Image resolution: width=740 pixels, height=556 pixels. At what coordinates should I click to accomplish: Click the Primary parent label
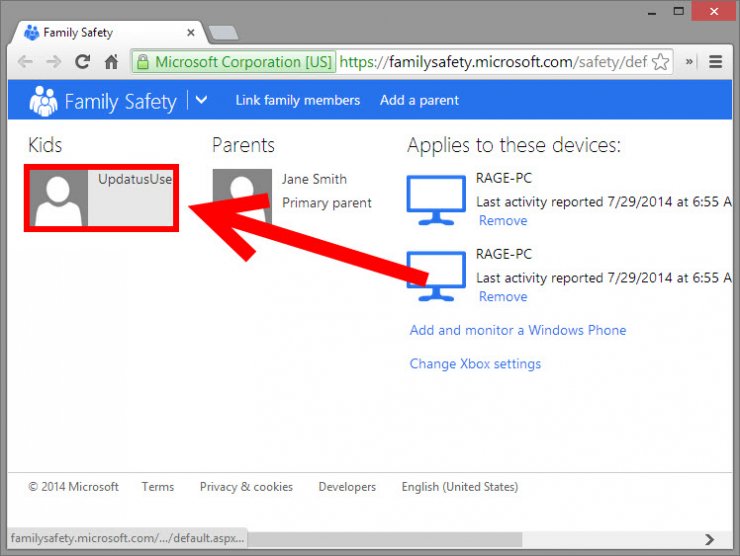point(327,203)
